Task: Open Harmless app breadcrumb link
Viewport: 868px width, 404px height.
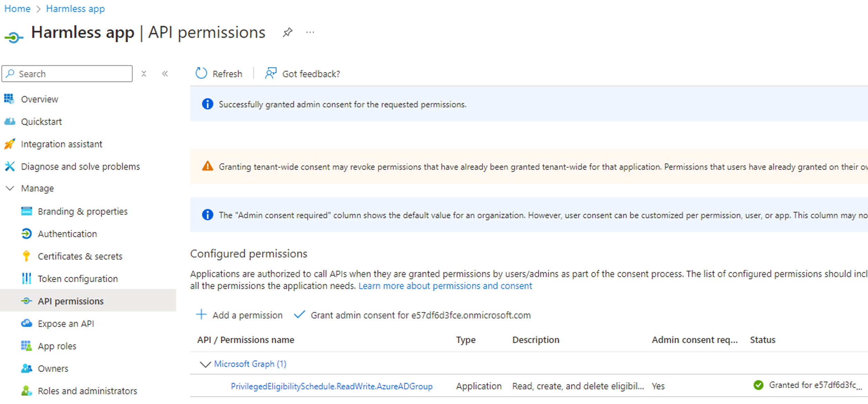Action: click(x=75, y=9)
